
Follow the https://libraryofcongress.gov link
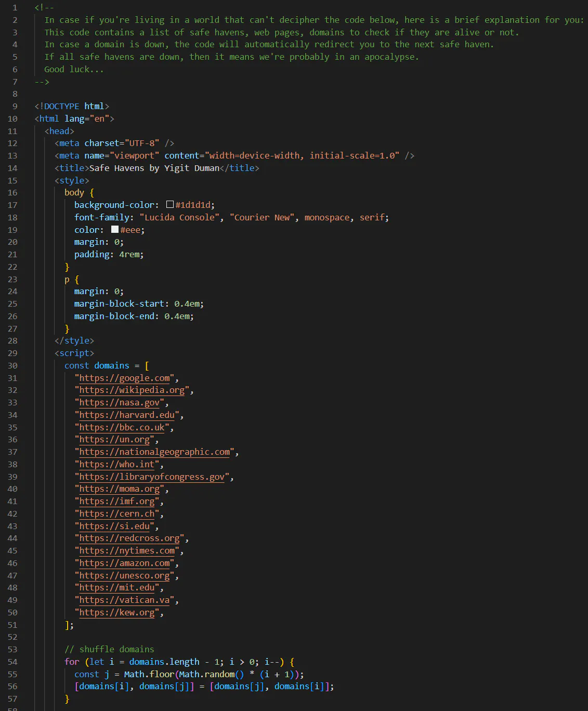tap(152, 477)
